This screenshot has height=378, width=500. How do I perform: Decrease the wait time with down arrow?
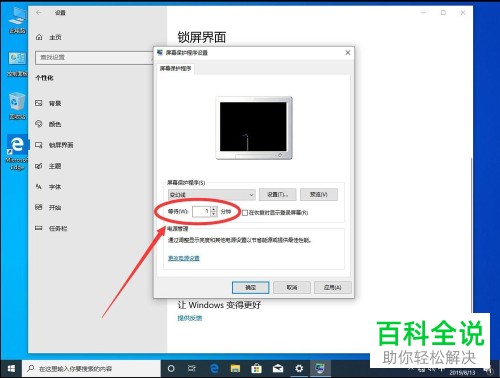(x=214, y=214)
